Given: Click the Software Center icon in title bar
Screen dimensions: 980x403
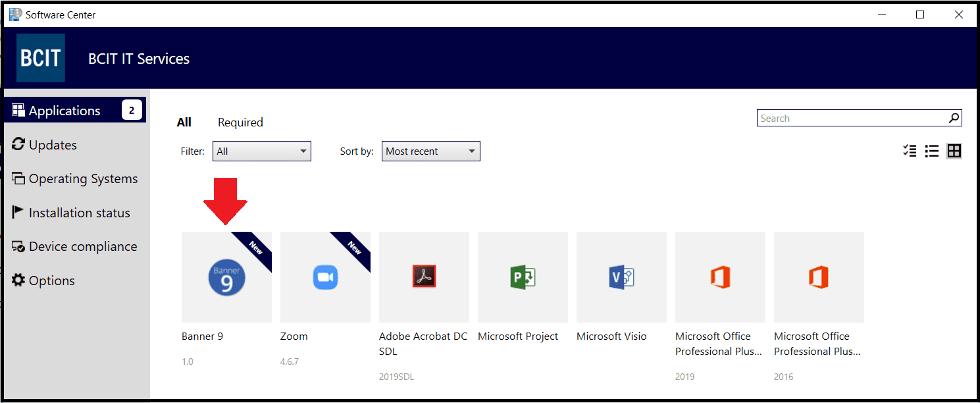Looking at the screenshot, I should [14, 14].
